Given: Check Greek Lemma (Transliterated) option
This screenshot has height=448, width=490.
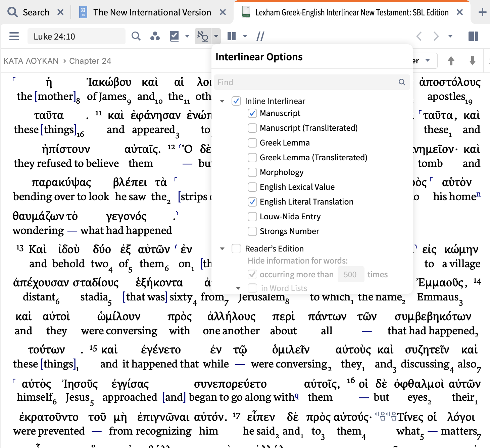Looking at the screenshot, I should click(x=252, y=158).
